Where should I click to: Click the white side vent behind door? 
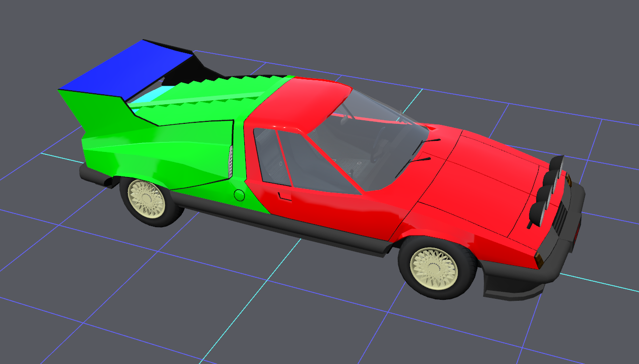pyautogui.click(x=231, y=161)
